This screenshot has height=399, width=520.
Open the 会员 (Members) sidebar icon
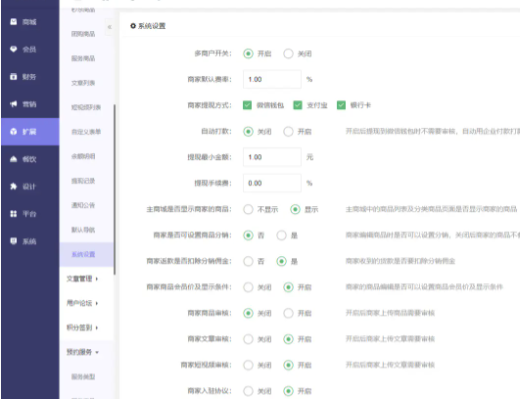point(13,49)
